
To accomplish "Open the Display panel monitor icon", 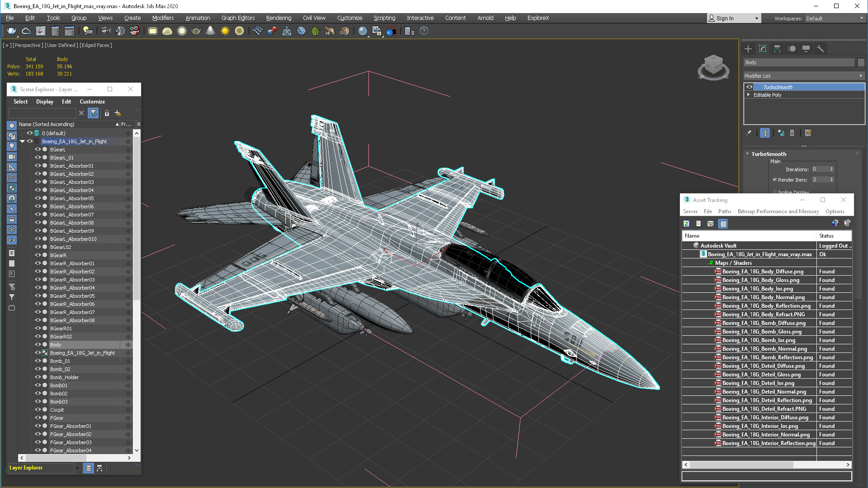I will click(x=806, y=49).
